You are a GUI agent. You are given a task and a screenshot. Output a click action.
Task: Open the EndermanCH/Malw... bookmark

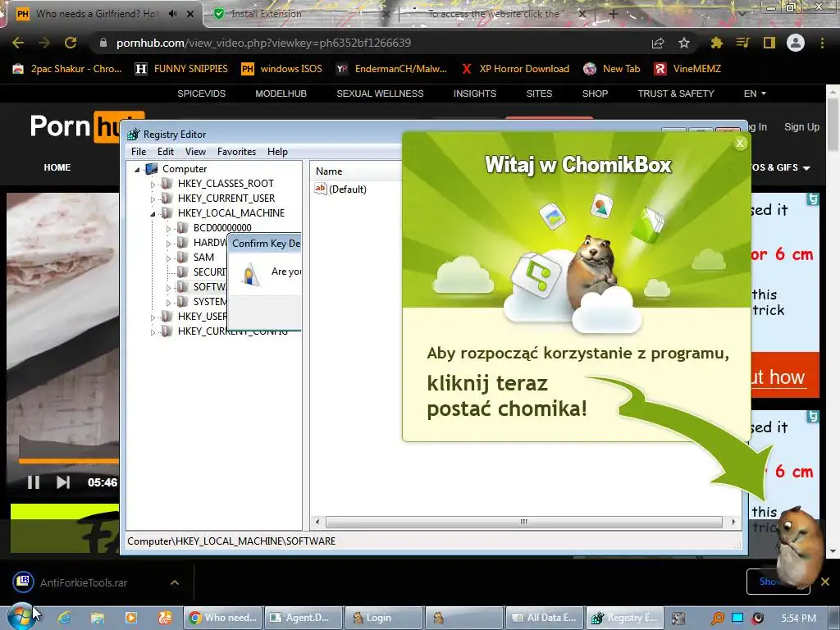[x=391, y=69]
